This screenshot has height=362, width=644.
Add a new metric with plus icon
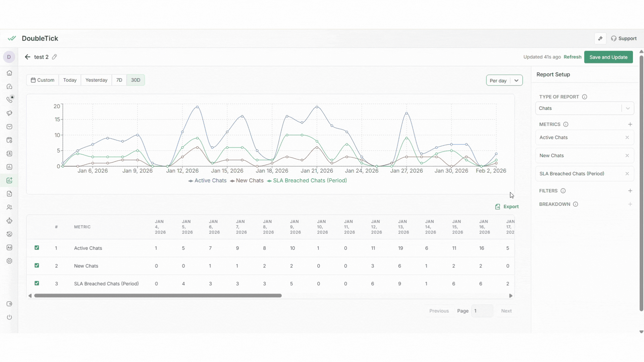pos(630,124)
